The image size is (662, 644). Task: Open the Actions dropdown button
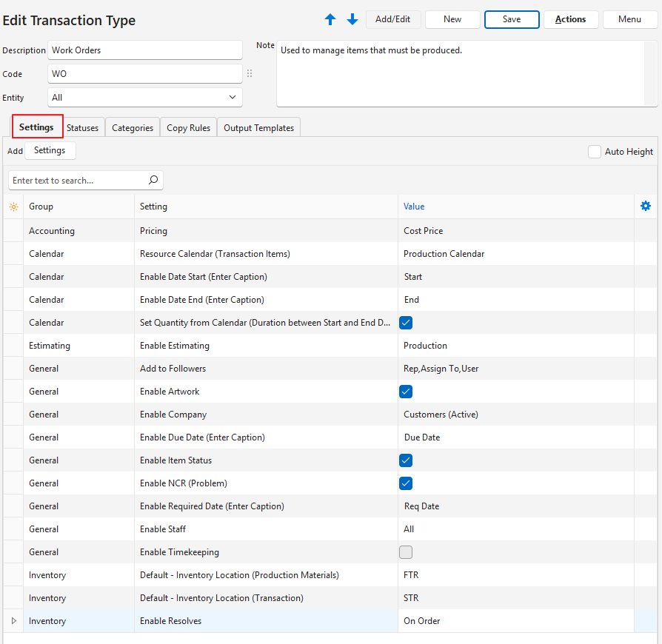tap(570, 19)
